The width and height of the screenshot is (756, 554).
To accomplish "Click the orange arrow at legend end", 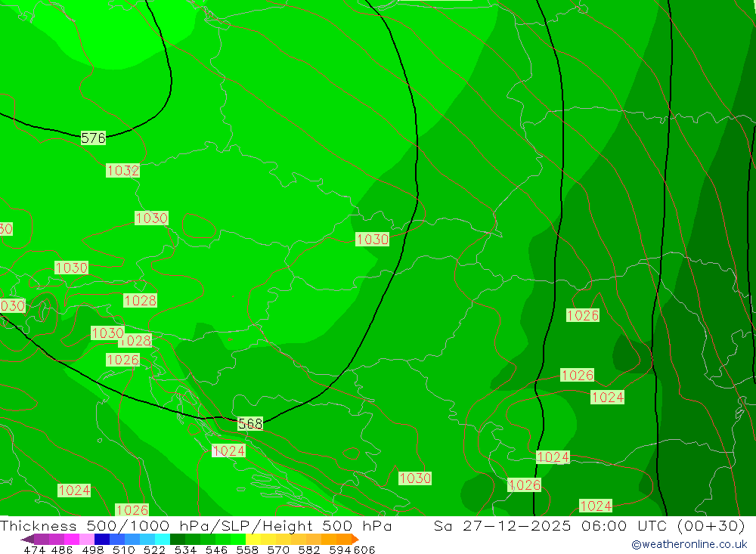I will (355, 539).
